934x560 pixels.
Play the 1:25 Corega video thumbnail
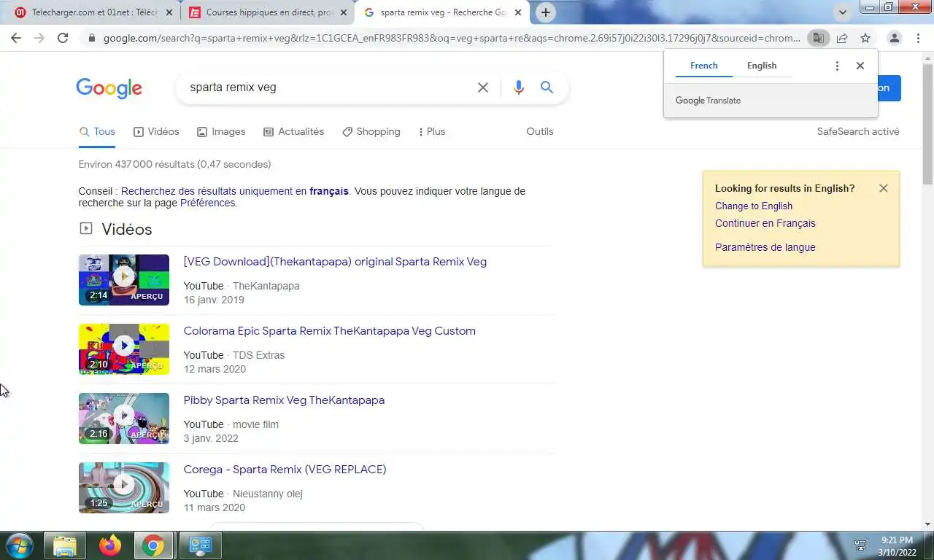[x=124, y=488]
